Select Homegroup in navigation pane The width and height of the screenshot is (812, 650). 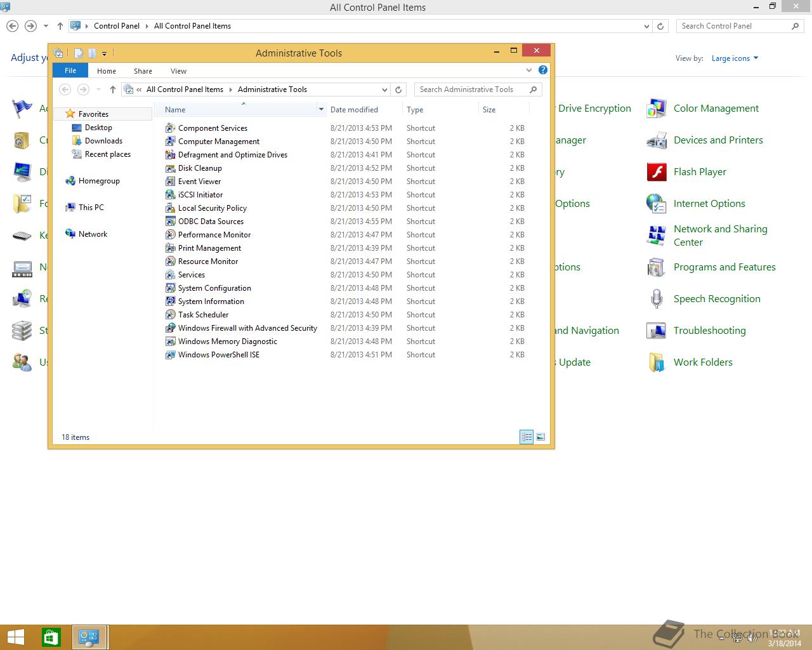(99, 181)
